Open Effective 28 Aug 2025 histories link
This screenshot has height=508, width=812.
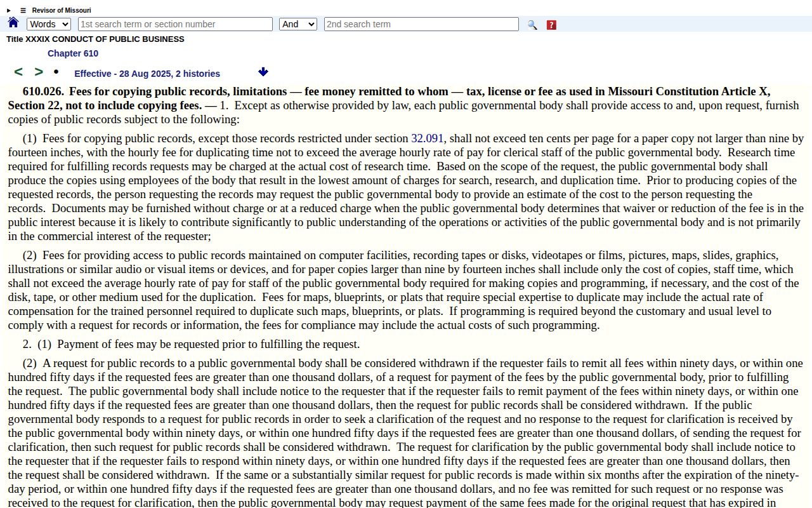pyautogui.click(x=147, y=74)
